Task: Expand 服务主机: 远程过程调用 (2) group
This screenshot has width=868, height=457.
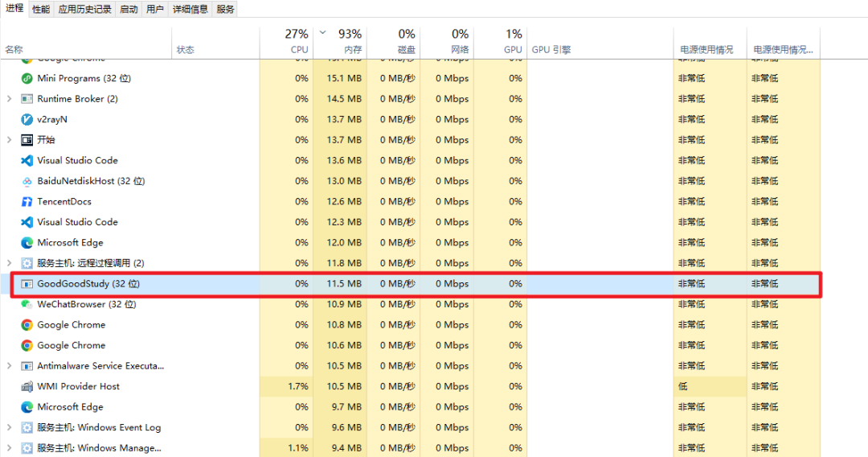Action: coord(9,263)
